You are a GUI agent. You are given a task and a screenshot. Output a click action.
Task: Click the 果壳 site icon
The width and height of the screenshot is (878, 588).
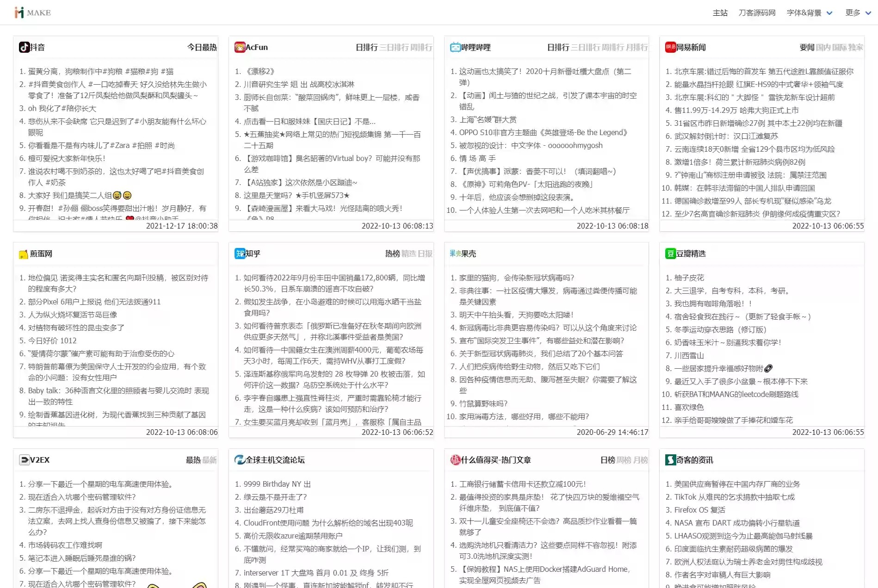pyautogui.click(x=455, y=254)
